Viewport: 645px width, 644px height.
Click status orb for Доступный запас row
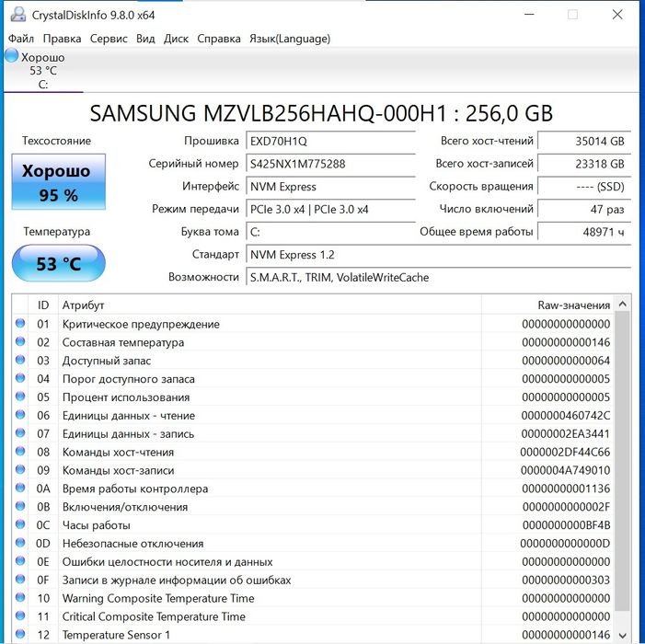20,360
